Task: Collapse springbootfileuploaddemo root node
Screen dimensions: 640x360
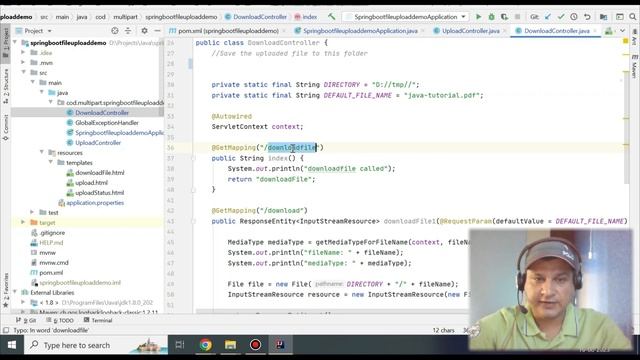Action: point(15,42)
